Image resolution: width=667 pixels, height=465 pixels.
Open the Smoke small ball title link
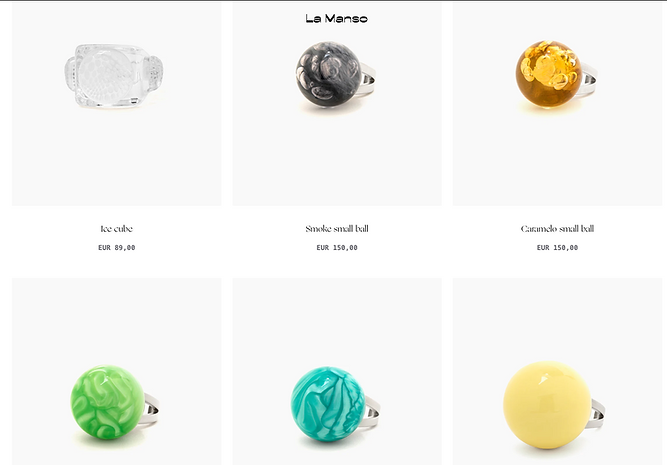pyautogui.click(x=337, y=229)
